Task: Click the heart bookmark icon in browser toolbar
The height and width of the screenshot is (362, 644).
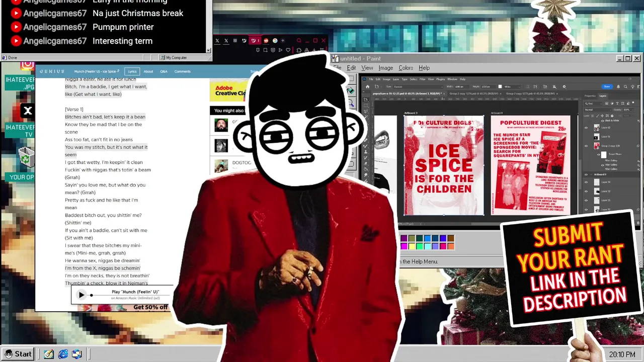Action: pos(288,50)
